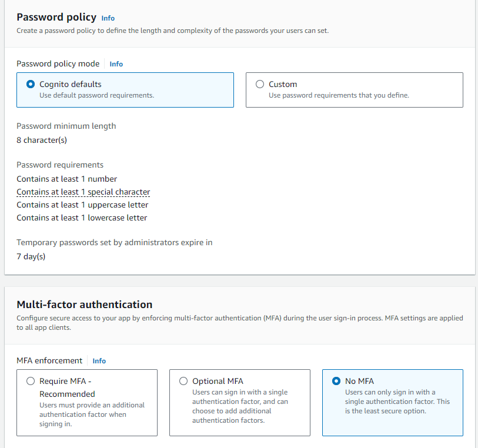
Task: Open Info for MFA enforcement
Action: pos(99,361)
